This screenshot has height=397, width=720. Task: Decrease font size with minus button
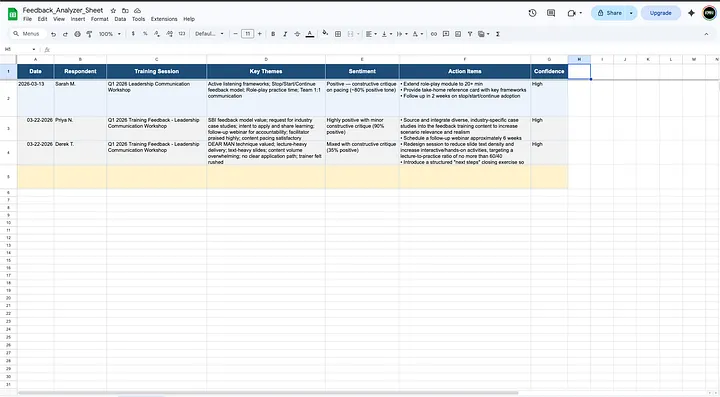[236, 34]
